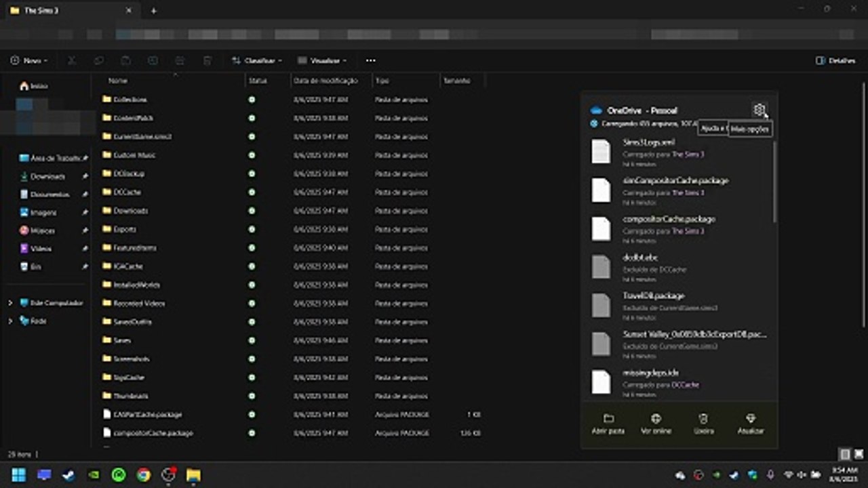The image size is (868, 488).
Task: Select the Downloads folder icon in file list
Action: tap(106, 211)
